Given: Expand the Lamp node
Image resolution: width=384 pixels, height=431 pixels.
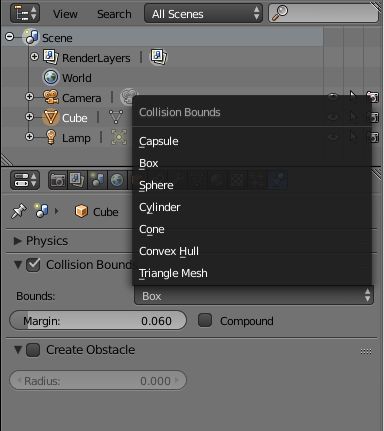Looking at the screenshot, I should pyautogui.click(x=29, y=136).
